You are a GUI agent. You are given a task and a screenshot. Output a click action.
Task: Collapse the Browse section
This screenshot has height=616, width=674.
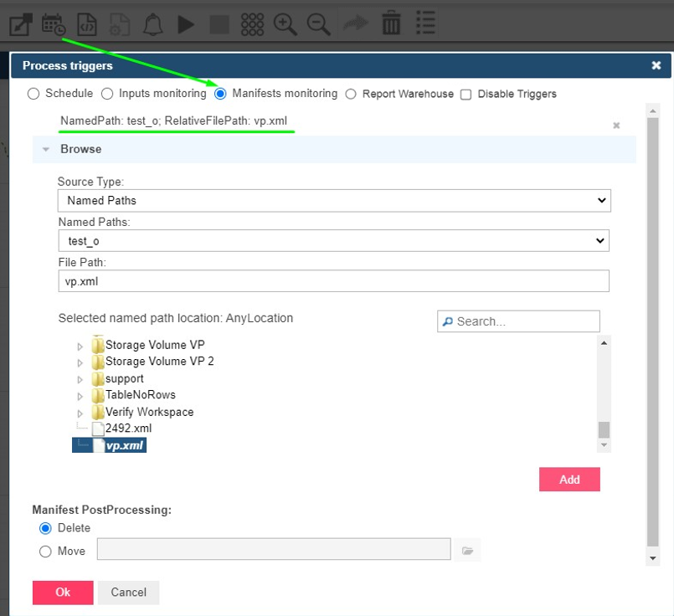46,149
